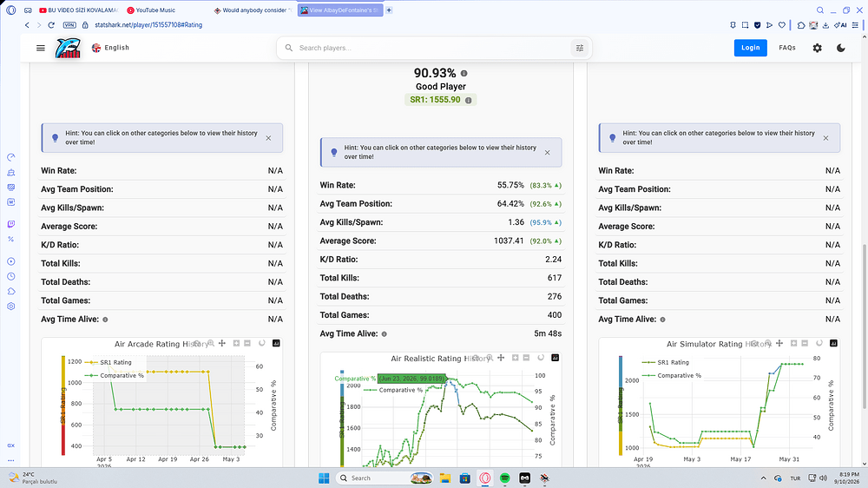Open the English language selector
Screen dimensions: 868x488
click(110, 48)
